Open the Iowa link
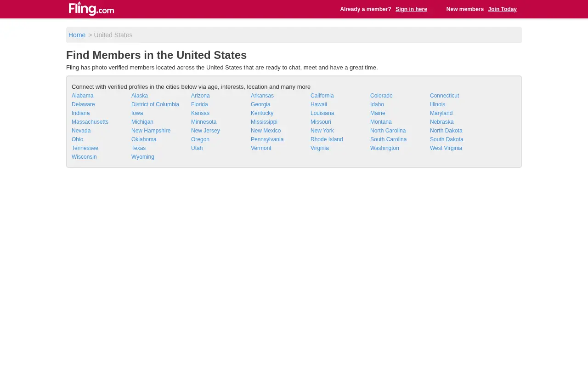The width and height of the screenshot is (588, 368). [137, 113]
